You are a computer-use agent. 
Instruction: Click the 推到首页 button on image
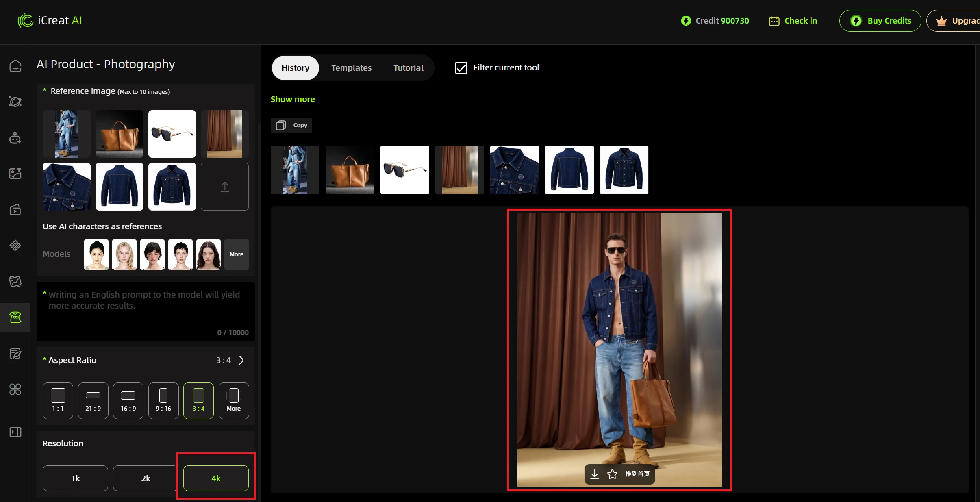pyautogui.click(x=637, y=474)
